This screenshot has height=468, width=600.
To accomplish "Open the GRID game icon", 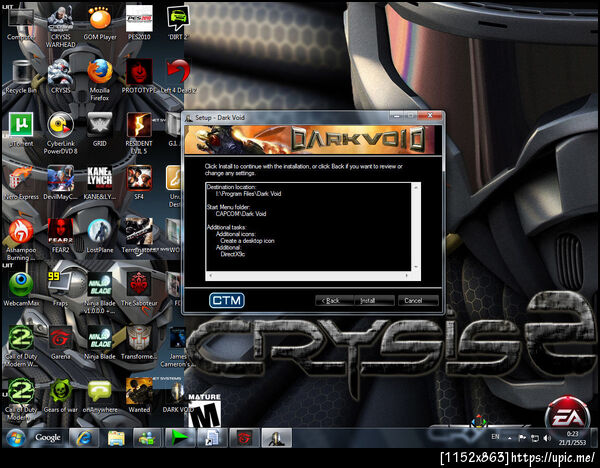I will (x=99, y=129).
